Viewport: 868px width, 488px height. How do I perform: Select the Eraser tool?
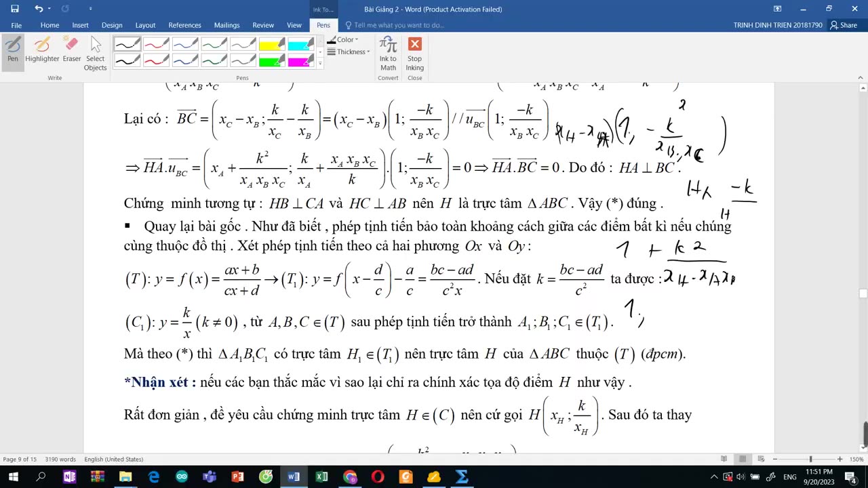click(72, 49)
